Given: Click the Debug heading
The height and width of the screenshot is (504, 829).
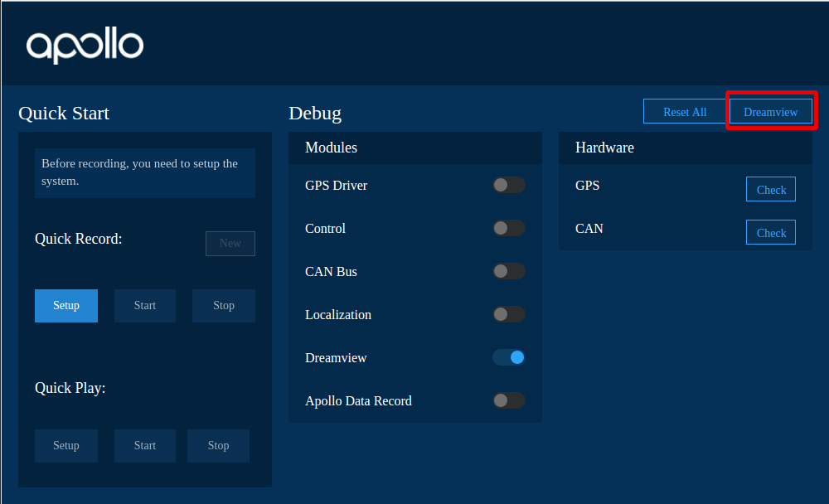Looking at the screenshot, I should pyautogui.click(x=315, y=114).
